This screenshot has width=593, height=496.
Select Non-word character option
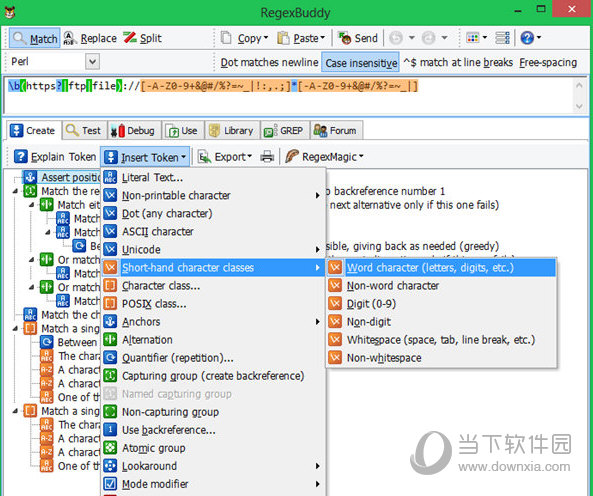coord(441,285)
